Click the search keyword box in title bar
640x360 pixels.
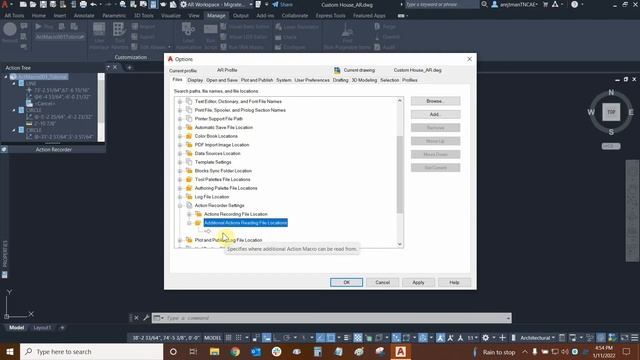pos(441,4)
